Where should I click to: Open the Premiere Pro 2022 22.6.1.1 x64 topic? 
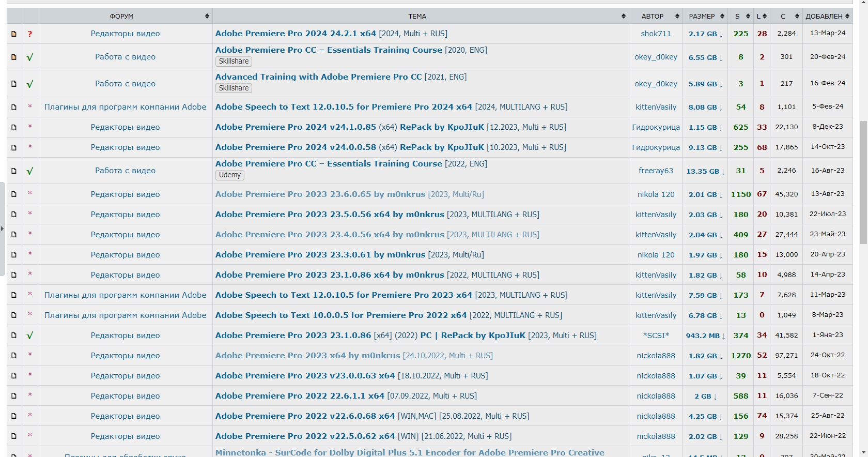tap(300, 396)
